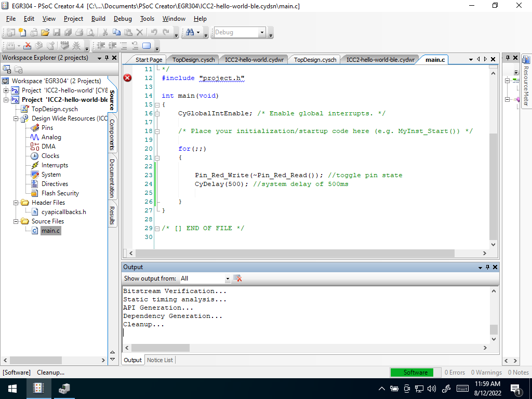Collapse the Source Files folder
The width and height of the screenshot is (532, 399).
pyautogui.click(x=16, y=221)
